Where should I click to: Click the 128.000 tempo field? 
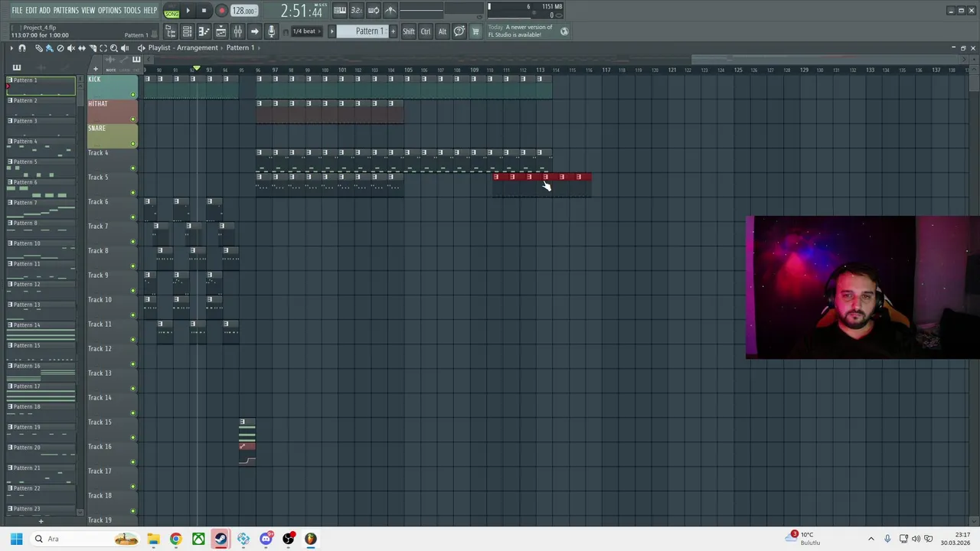[244, 11]
